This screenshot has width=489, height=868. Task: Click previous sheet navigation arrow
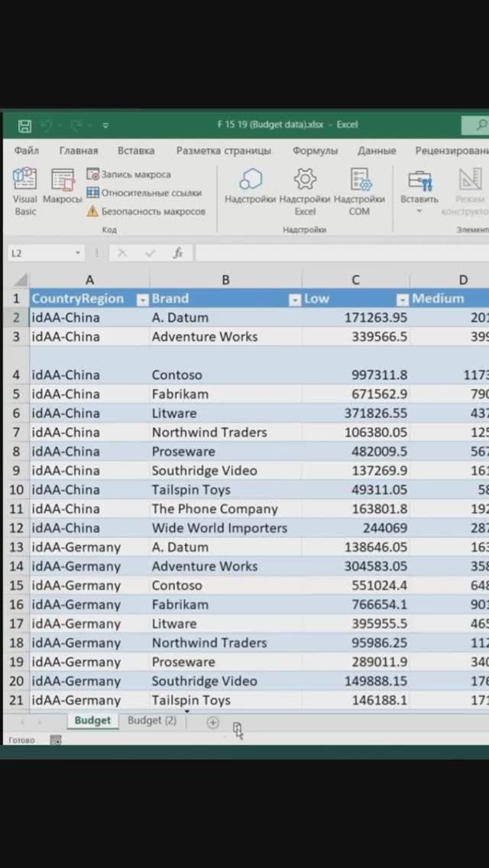coord(22,722)
